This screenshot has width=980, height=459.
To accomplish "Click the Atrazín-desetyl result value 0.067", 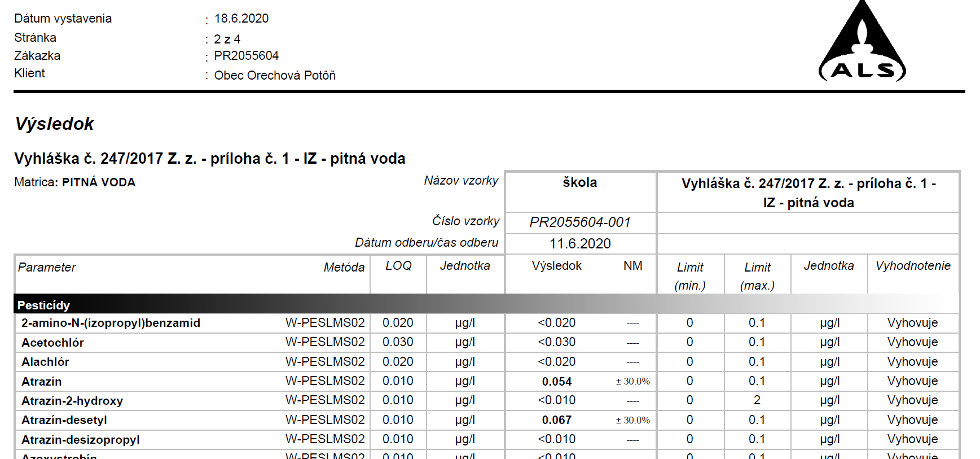I will pos(556,420).
